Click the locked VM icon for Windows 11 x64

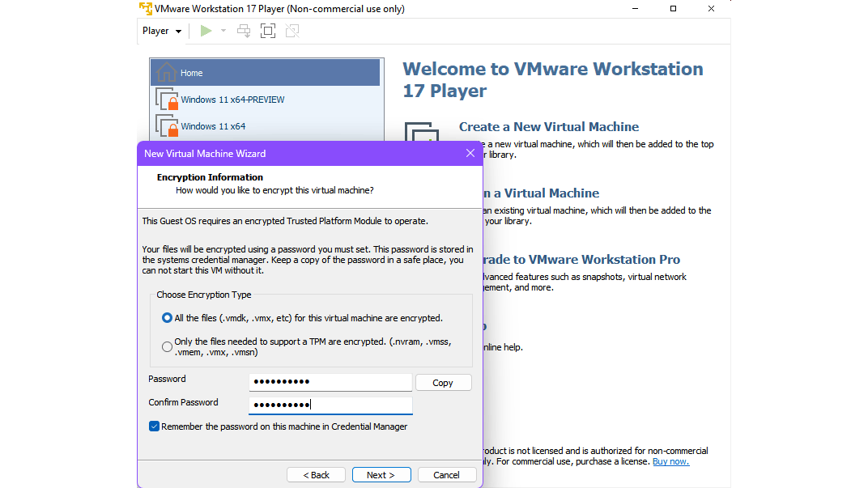(167, 126)
